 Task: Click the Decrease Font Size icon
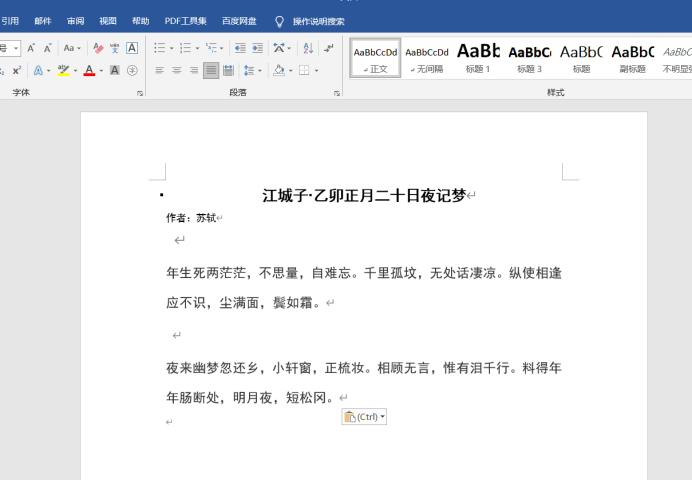[47, 48]
